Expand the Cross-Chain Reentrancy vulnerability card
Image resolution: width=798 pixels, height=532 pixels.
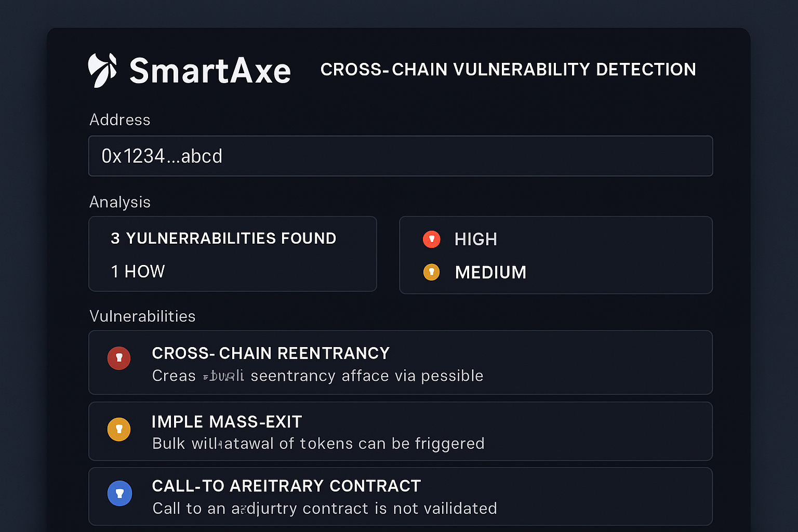pyautogui.click(x=400, y=363)
